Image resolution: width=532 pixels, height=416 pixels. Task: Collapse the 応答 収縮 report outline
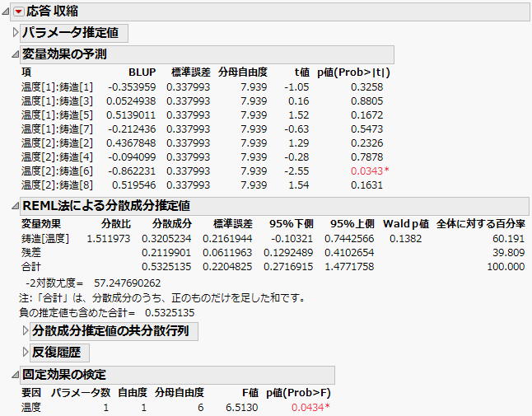pos(6,12)
